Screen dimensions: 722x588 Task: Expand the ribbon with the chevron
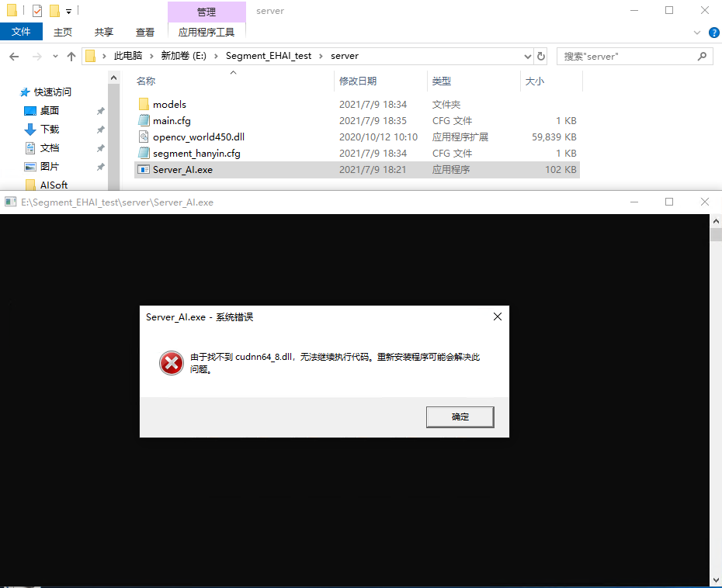pyautogui.click(x=696, y=32)
